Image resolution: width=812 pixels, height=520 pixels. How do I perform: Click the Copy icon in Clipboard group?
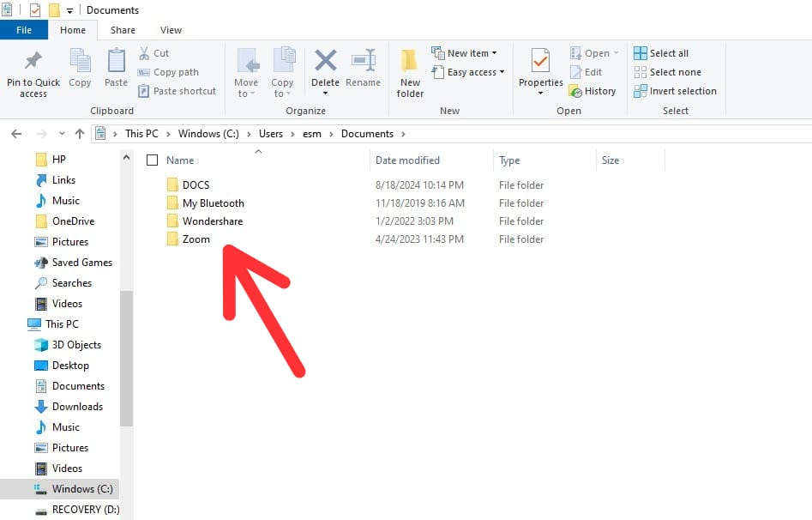(x=80, y=60)
